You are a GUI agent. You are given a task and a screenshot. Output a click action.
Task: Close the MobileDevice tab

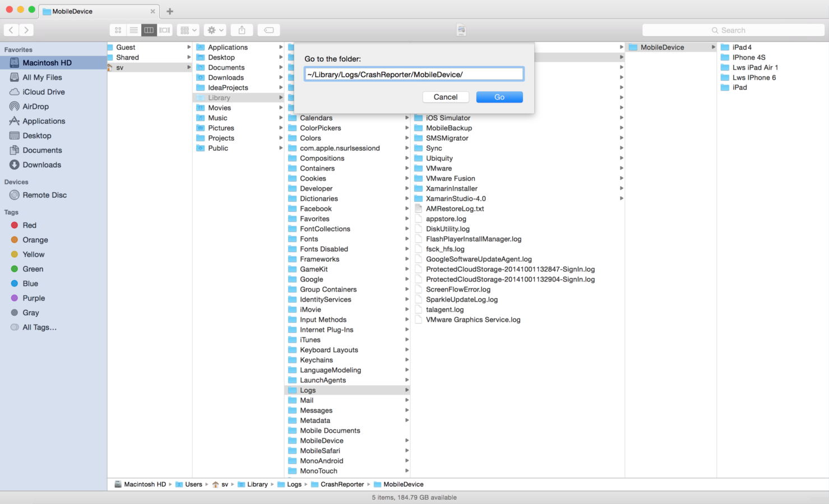pyautogui.click(x=152, y=11)
